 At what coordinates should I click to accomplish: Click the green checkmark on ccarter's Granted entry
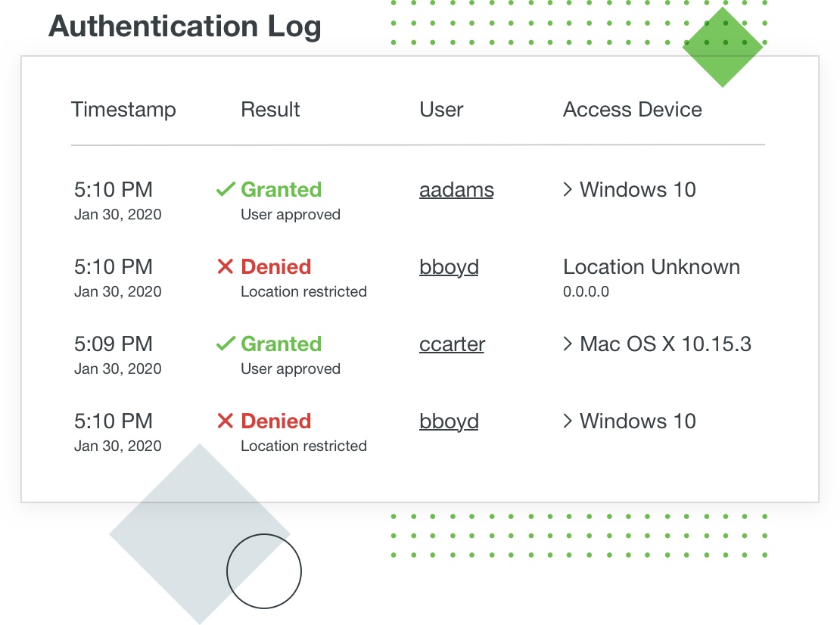click(x=225, y=344)
